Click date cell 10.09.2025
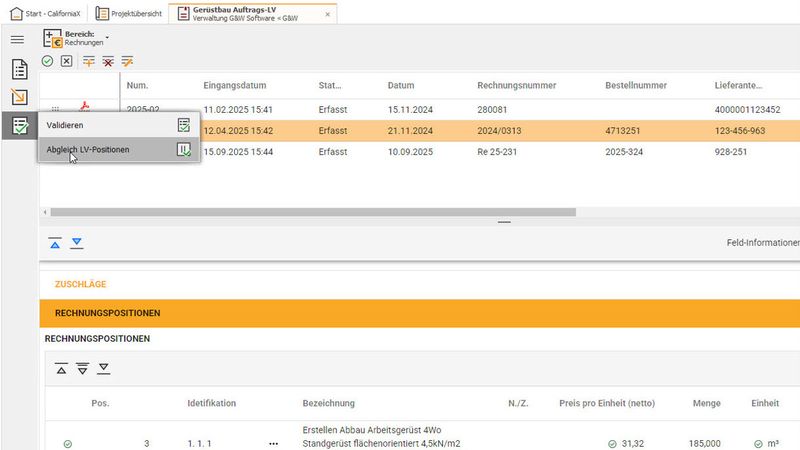 point(410,152)
